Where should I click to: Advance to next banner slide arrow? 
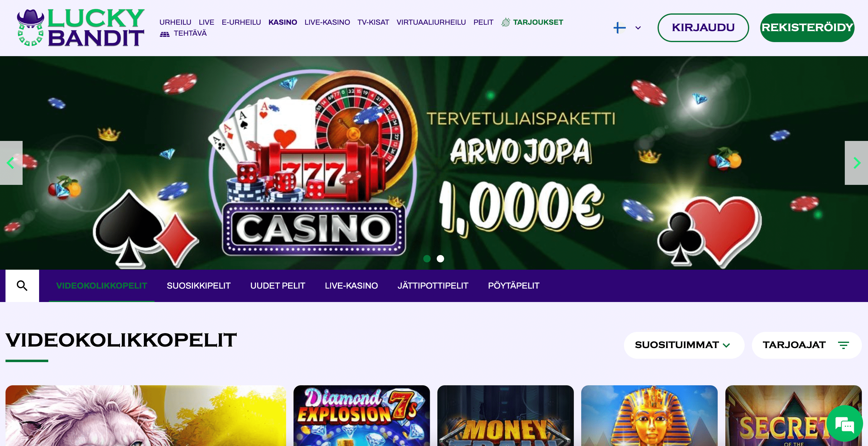pyautogui.click(x=856, y=163)
